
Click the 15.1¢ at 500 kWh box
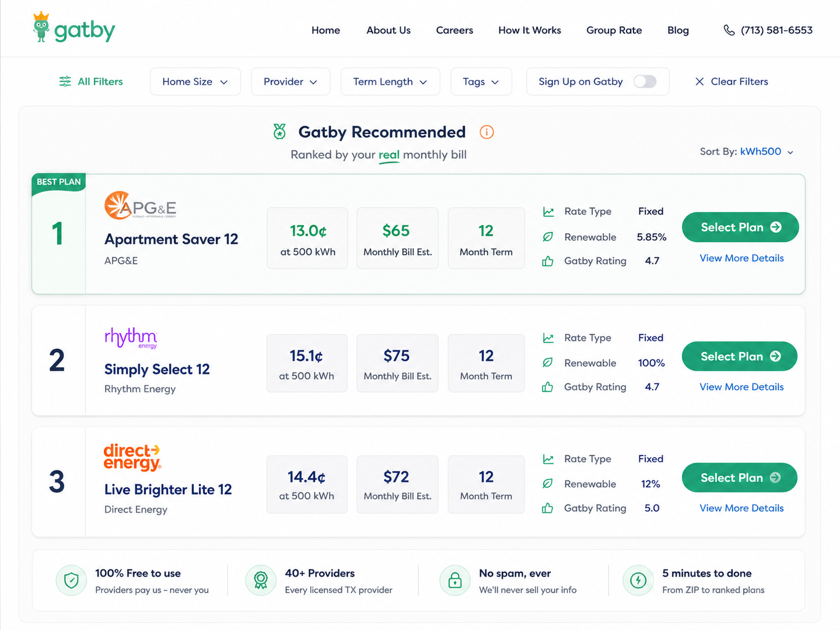click(307, 363)
